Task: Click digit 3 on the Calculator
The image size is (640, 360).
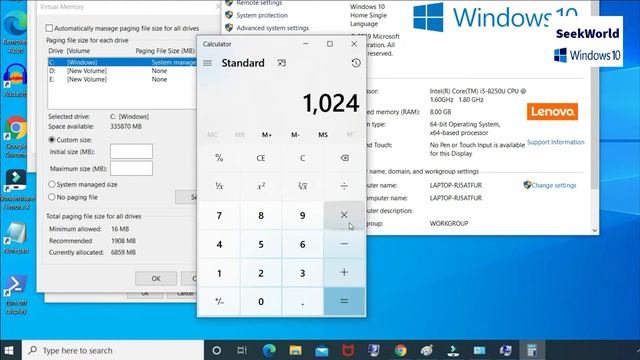Action: (x=302, y=273)
